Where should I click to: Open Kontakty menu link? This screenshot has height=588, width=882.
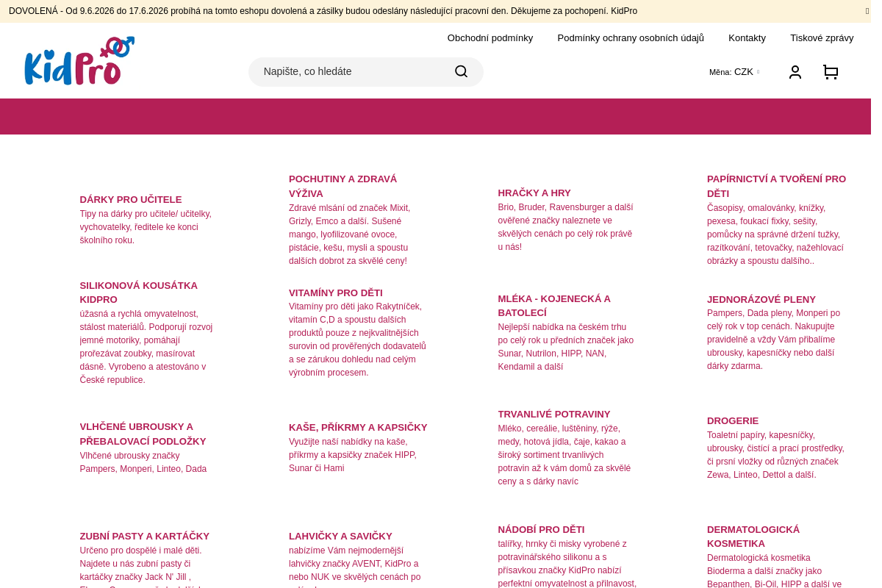coord(747,38)
